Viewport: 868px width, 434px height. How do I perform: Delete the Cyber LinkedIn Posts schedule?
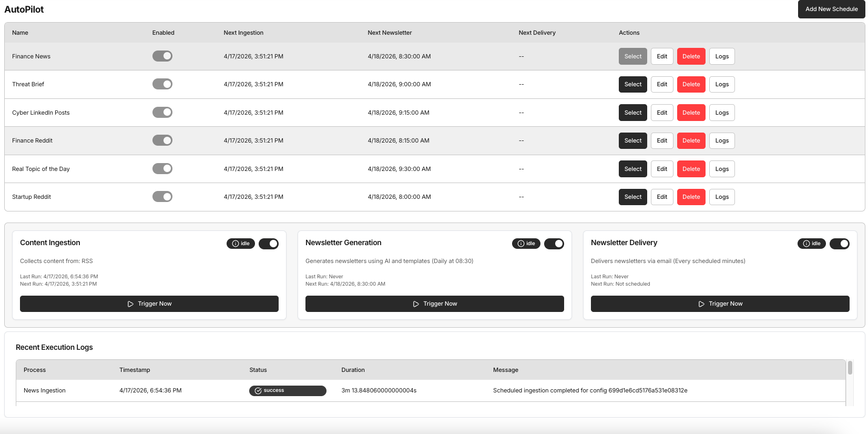pyautogui.click(x=691, y=113)
